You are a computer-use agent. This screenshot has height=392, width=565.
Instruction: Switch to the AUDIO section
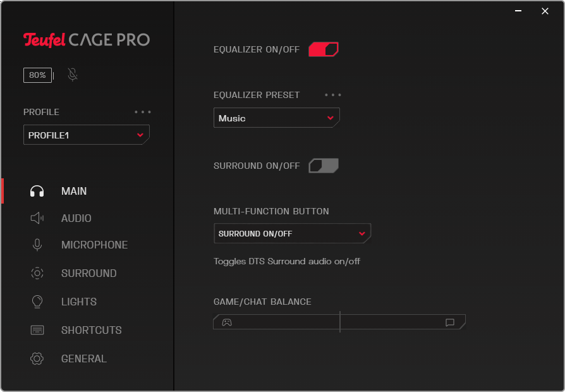click(76, 218)
